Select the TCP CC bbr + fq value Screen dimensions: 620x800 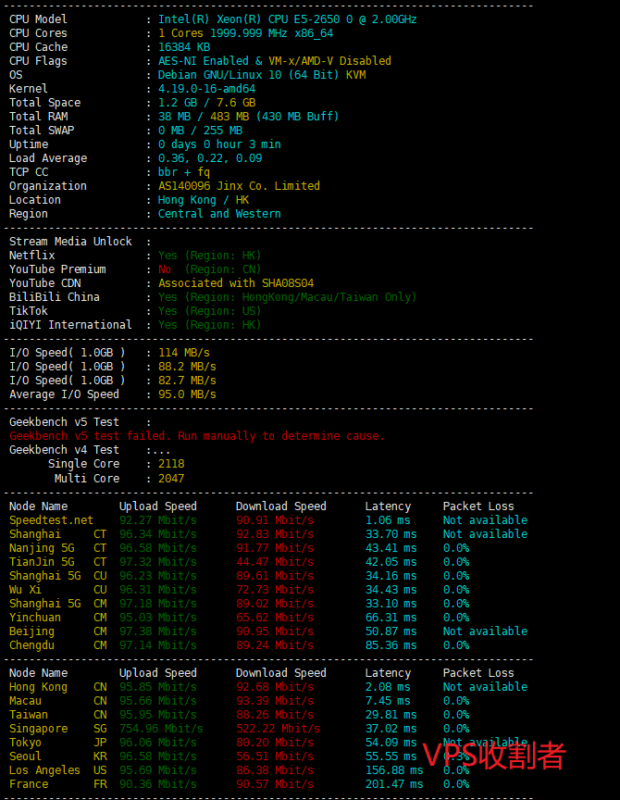click(x=184, y=172)
